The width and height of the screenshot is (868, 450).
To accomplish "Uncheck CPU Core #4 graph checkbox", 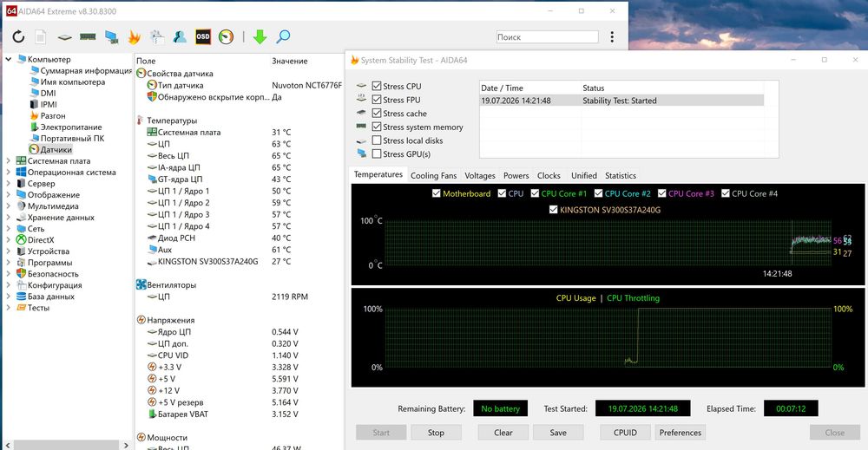I will pos(725,193).
